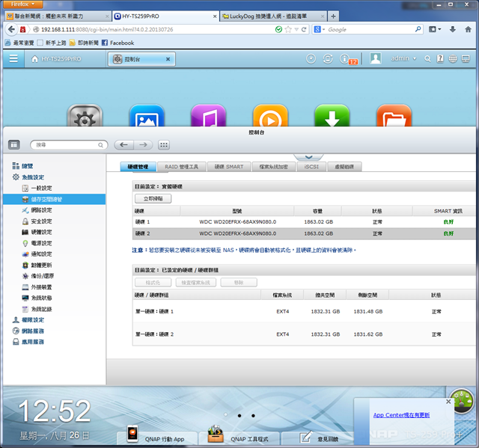
Task: Open the Music Station desktop icon
Action: click(x=208, y=115)
